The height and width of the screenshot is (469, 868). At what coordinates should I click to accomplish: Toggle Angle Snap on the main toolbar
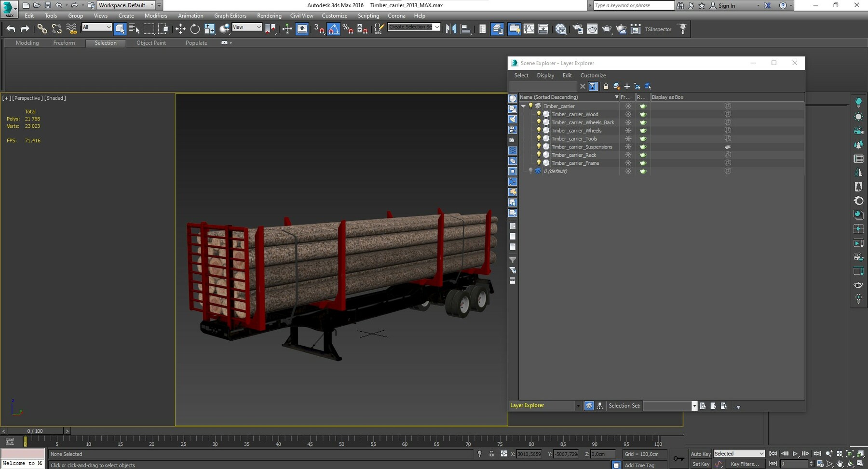(333, 29)
